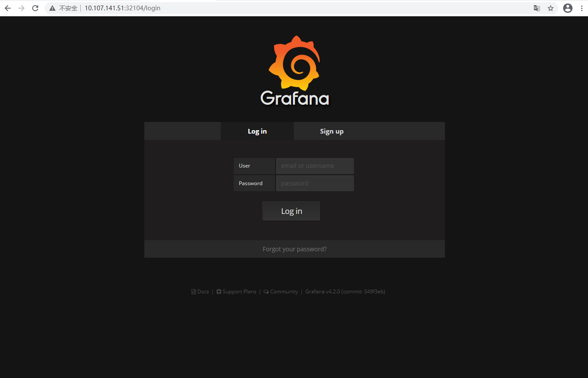Screen dimensions: 588x378
Task: Open the Chrome profile avatar
Action: (x=568, y=8)
